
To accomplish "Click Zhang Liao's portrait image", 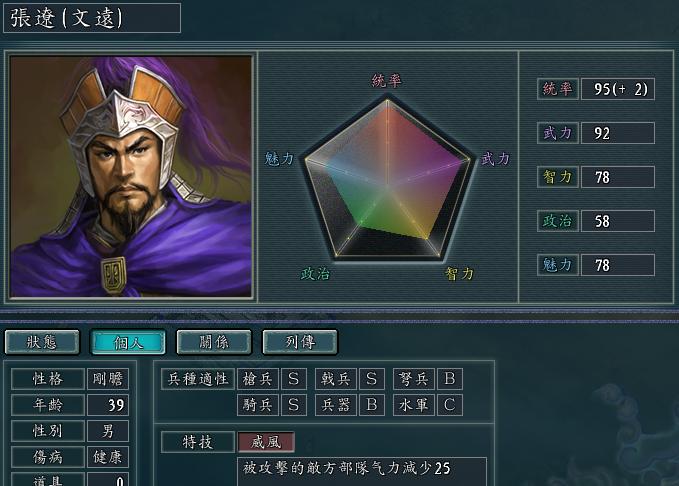I will tap(130, 176).
